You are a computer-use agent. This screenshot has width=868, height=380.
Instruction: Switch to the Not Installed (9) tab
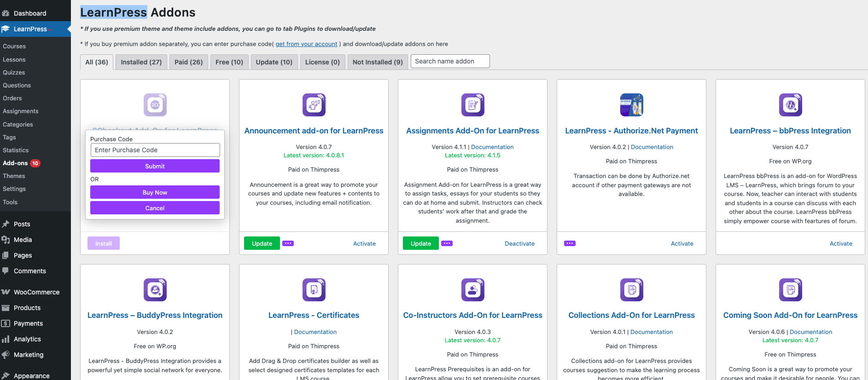pos(377,62)
